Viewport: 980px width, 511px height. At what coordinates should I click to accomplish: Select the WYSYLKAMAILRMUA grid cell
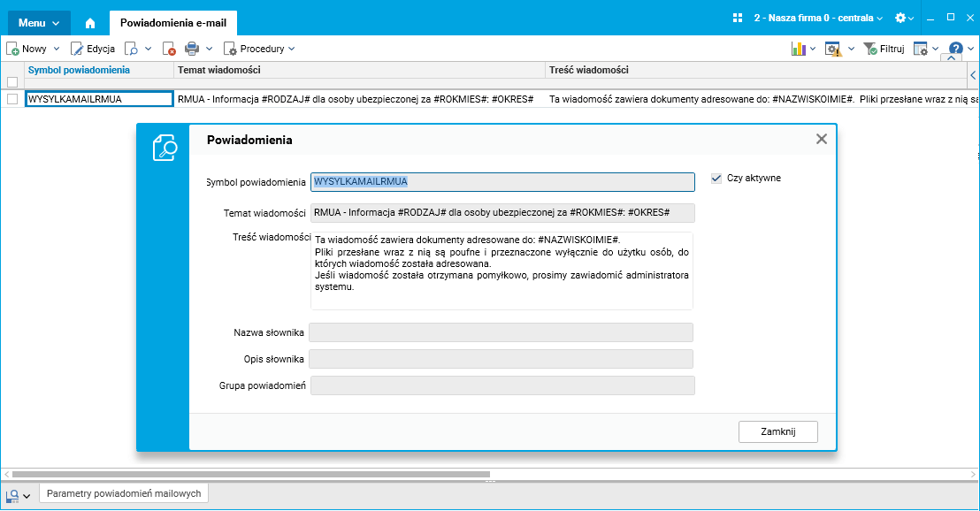coord(99,99)
